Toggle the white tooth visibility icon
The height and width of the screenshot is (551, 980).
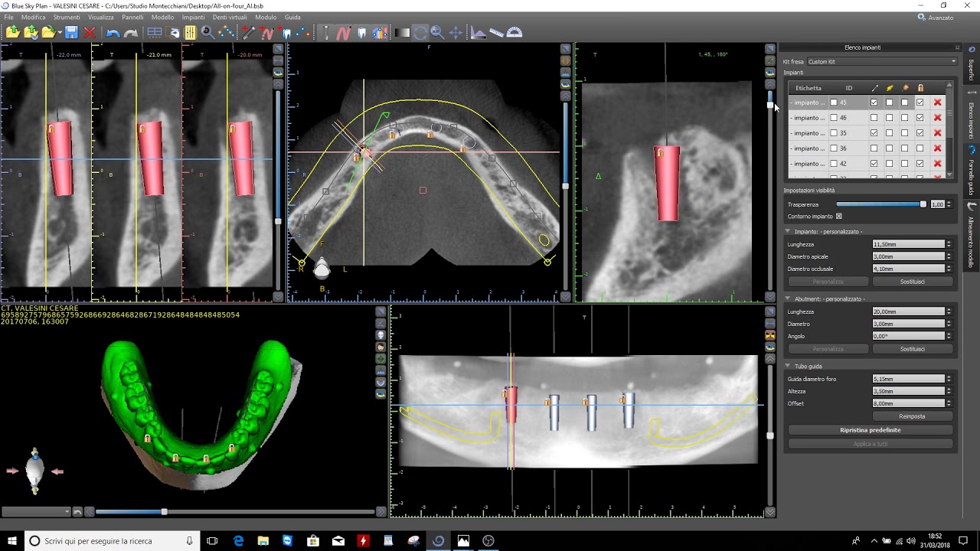tap(361, 33)
